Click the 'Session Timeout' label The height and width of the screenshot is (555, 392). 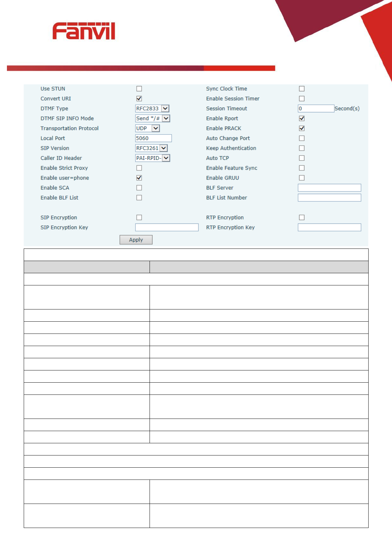[227, 108]
